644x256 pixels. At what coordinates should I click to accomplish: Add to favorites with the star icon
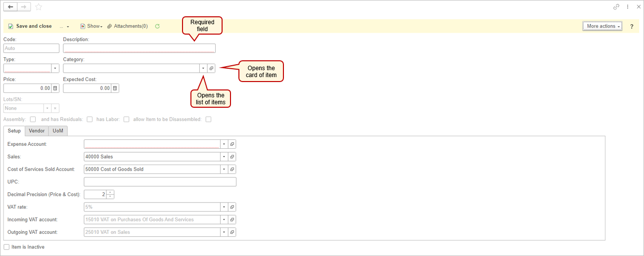click(39, 7)
